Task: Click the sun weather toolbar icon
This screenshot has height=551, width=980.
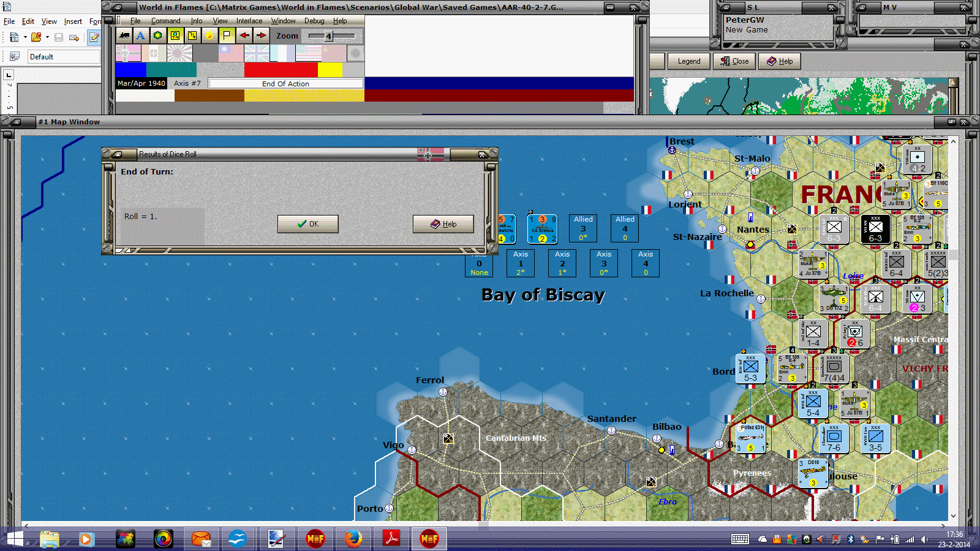Action: pos(209,36)
